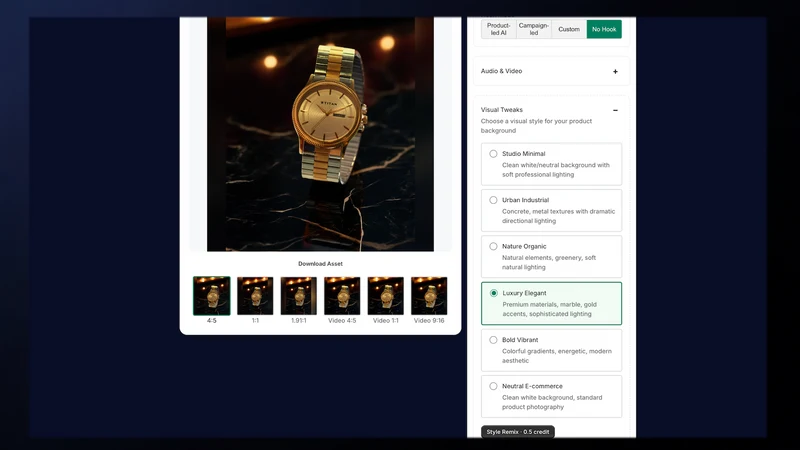Select the Bold Vibrant style radio
The image size is (800, 450).
(x=493, y=340)
